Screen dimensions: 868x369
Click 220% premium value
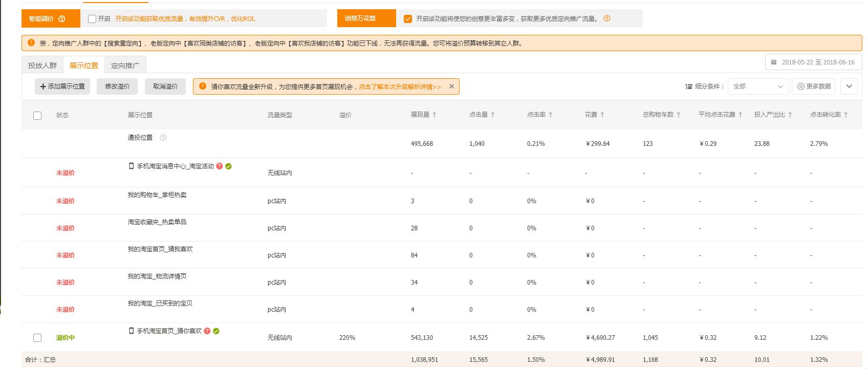(x=347, y=338)
